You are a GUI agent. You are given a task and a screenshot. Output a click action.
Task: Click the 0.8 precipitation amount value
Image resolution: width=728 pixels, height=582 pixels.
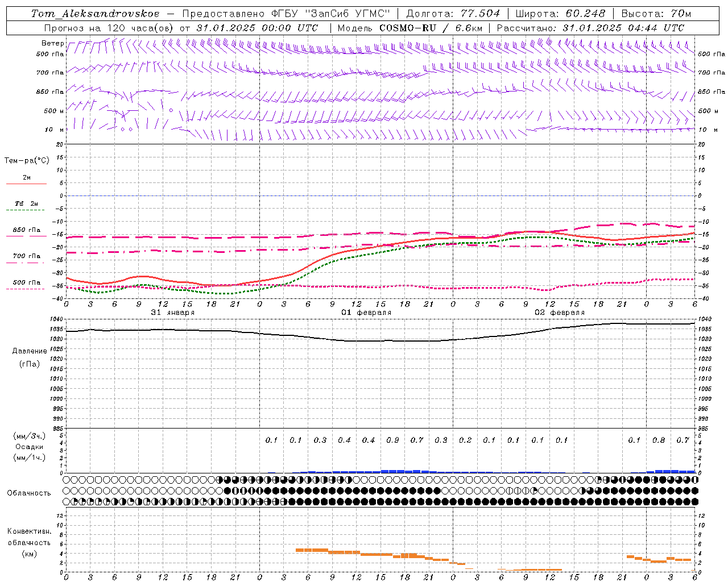659,440
